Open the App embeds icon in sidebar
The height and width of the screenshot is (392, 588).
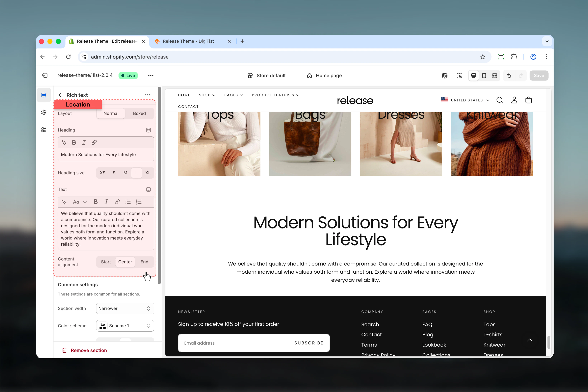point(44,130)
